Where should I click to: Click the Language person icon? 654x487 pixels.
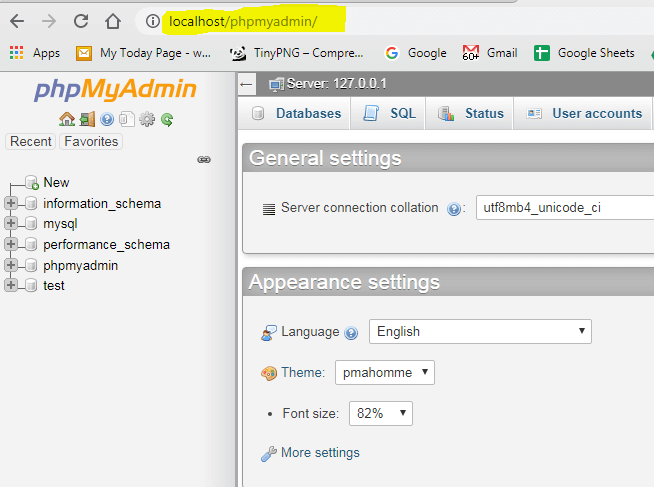coord(269,333)
